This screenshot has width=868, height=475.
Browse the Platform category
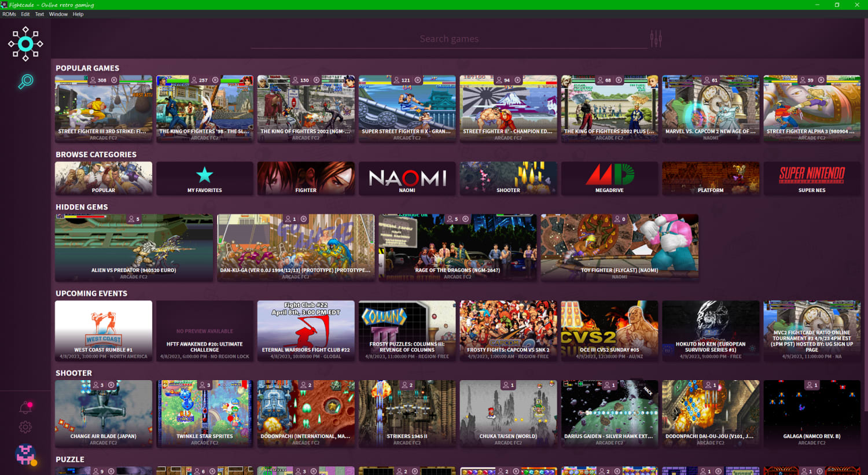click(x=711, y=178)
